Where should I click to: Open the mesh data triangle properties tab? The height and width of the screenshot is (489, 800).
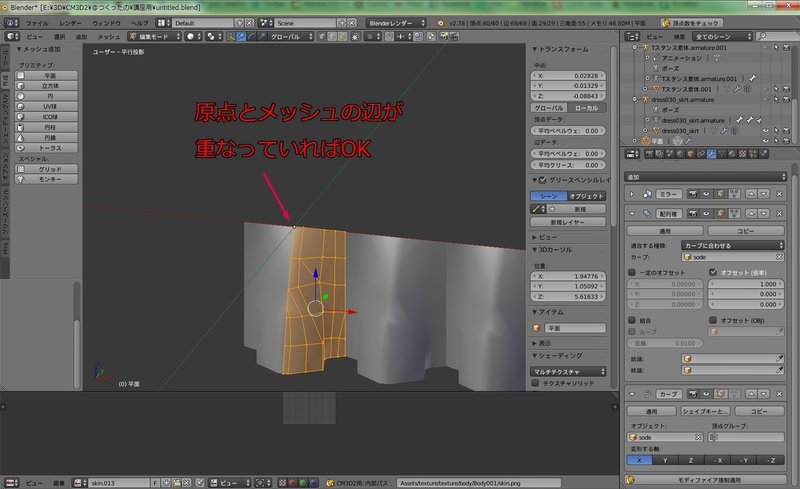point(722,154)
